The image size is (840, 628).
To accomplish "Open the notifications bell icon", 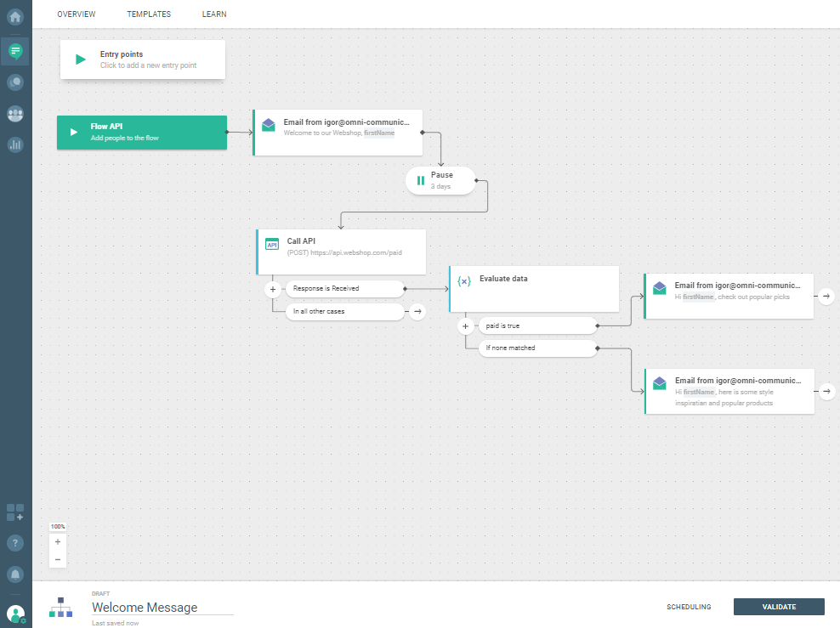I will coord(15,574).
